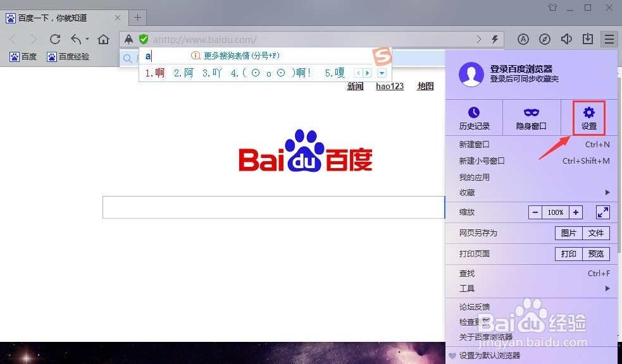
Task: Increase zoom with plus button
Action: (576, 212)
